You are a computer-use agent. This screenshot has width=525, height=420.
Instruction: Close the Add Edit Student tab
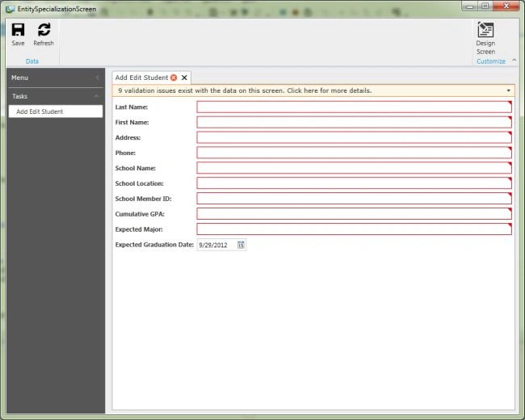184,78
